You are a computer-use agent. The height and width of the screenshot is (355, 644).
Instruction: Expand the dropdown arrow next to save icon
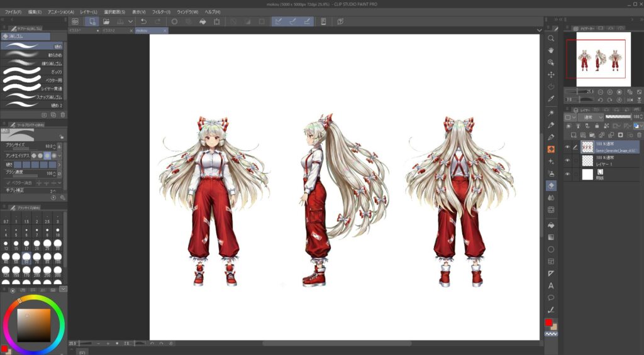[130, 21]
